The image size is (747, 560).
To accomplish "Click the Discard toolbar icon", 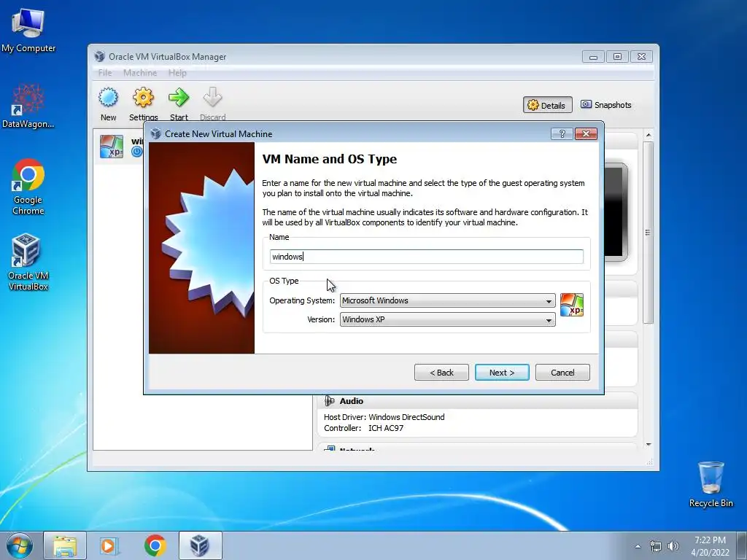I will point(212,97).
